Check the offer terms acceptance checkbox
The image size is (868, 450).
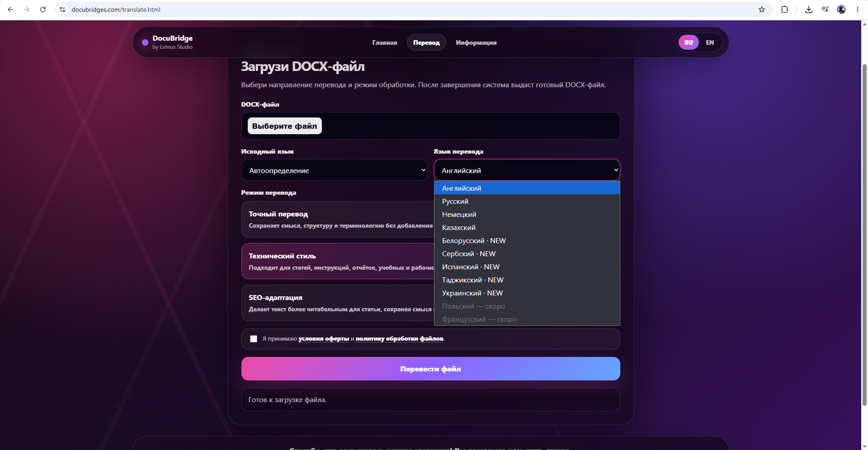click(x=254, y=339)
